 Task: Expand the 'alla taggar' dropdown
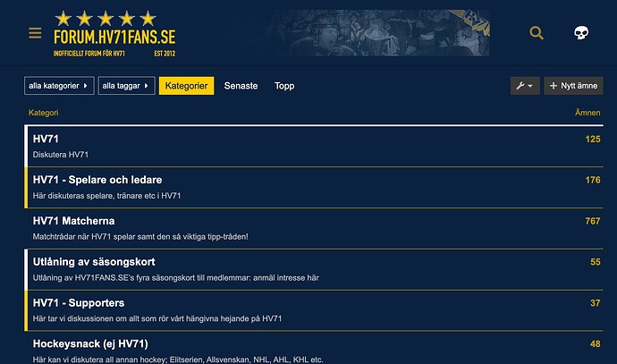126,86
